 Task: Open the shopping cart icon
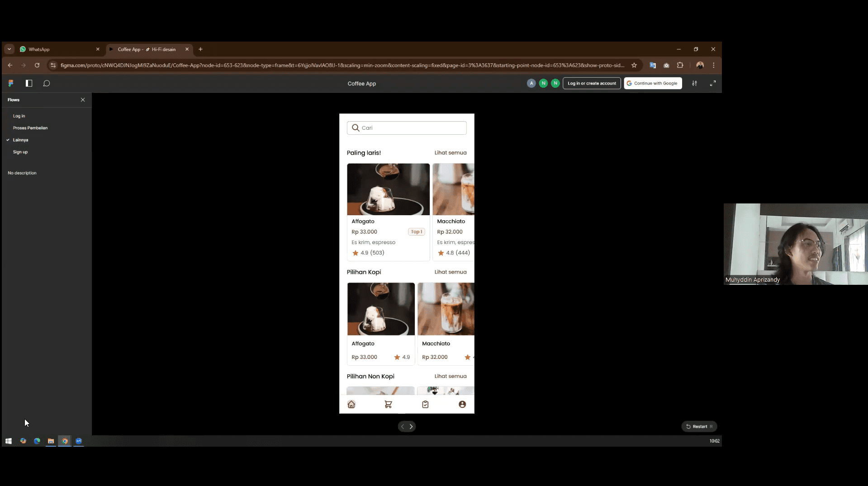(388, 404)
